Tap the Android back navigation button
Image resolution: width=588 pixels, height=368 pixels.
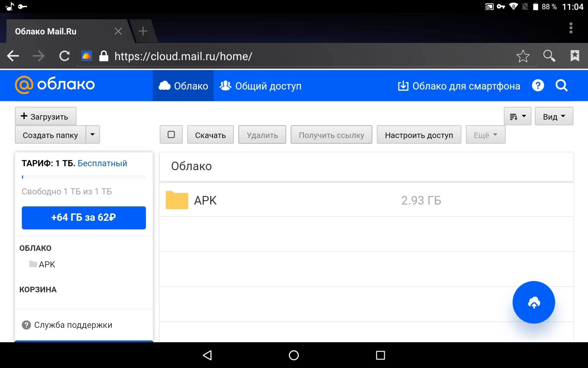point(208,355)
